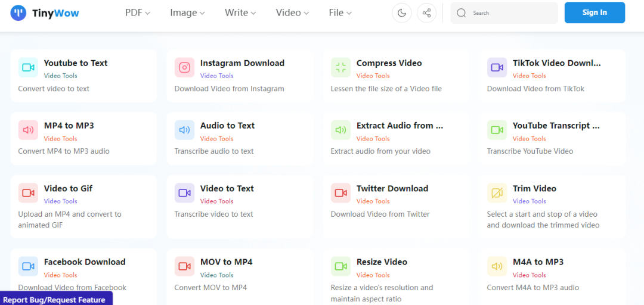Click "Extract audio from your video" description
Viewport: 644px width, 305px height.
coord(380,151)
